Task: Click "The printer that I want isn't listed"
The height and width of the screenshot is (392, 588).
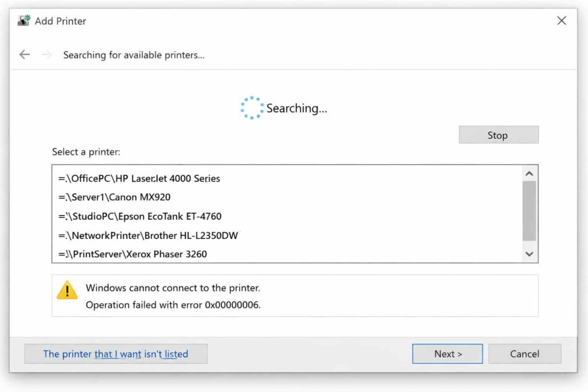Action: click(115, 354)
